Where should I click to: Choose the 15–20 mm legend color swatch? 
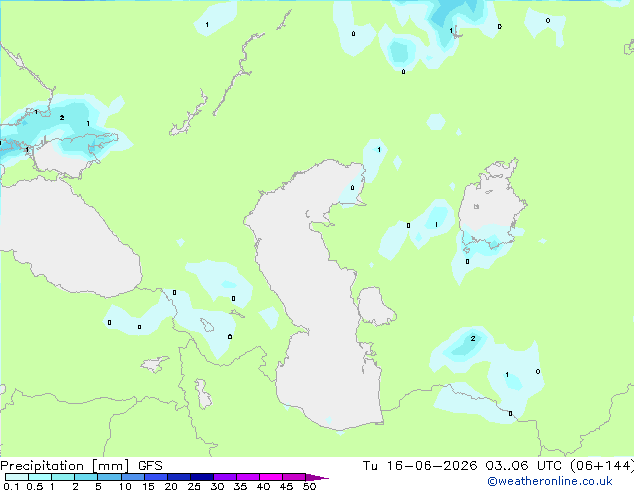155,477
